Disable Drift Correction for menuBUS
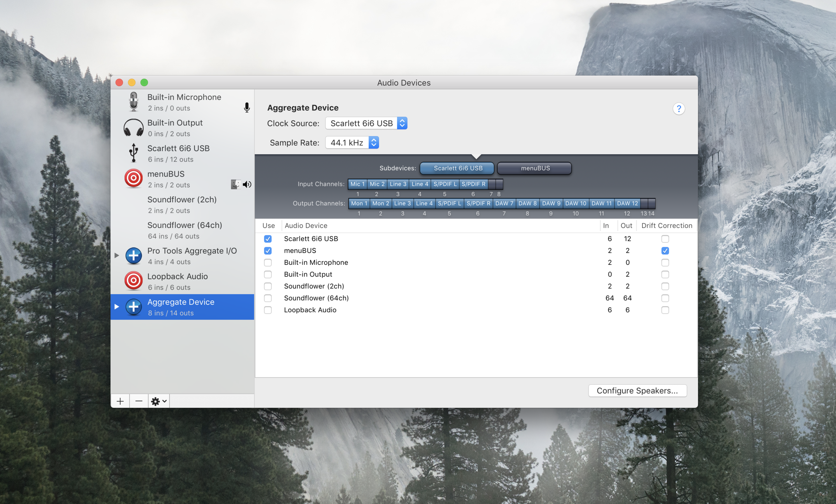Screen dimensions: 836x504 [665, 251]
